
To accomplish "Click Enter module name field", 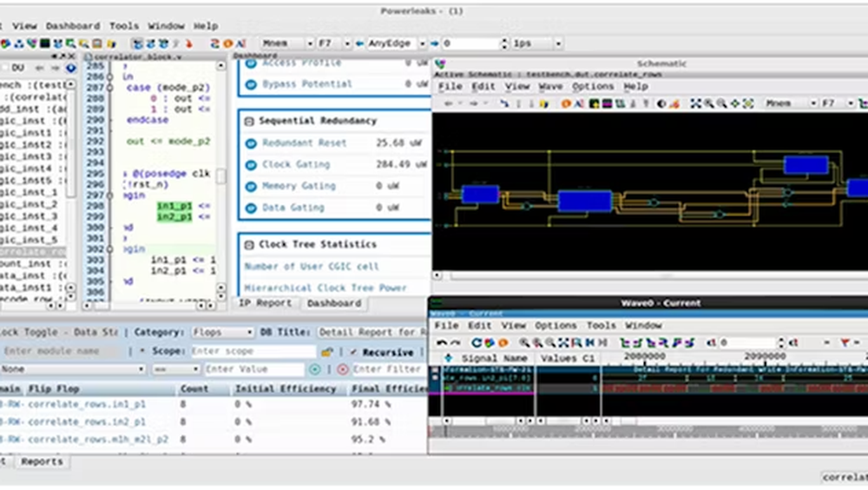I will pyautogui.click(x=59, y=351).
